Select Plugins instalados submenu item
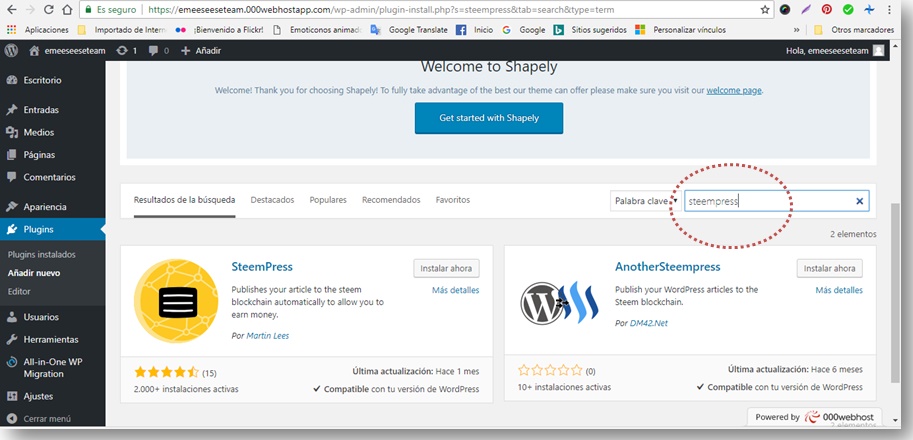The image size is (913, 440). tap(42, 254)
